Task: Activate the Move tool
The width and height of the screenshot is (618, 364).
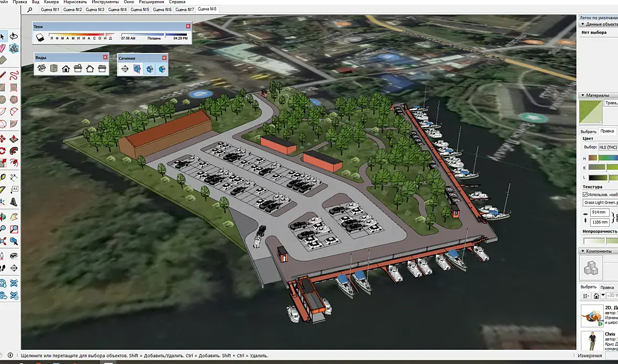Action: point(3,139)
